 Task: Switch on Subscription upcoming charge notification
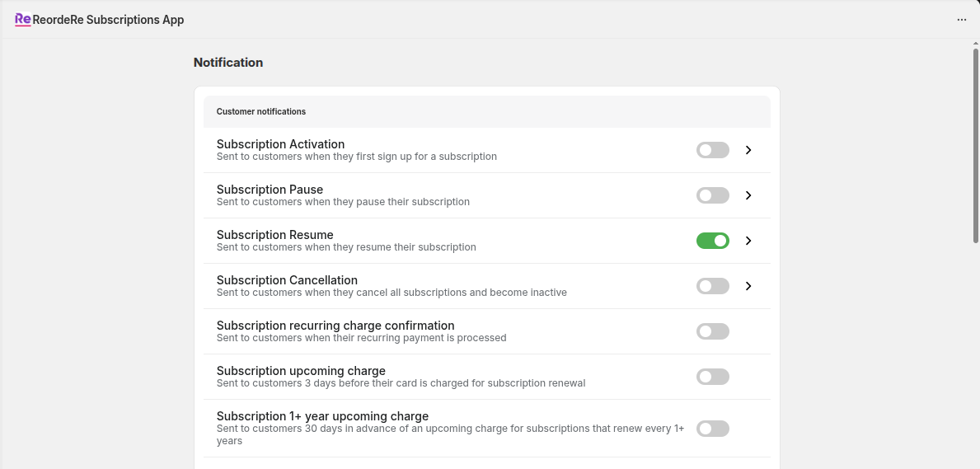[712, 377]
